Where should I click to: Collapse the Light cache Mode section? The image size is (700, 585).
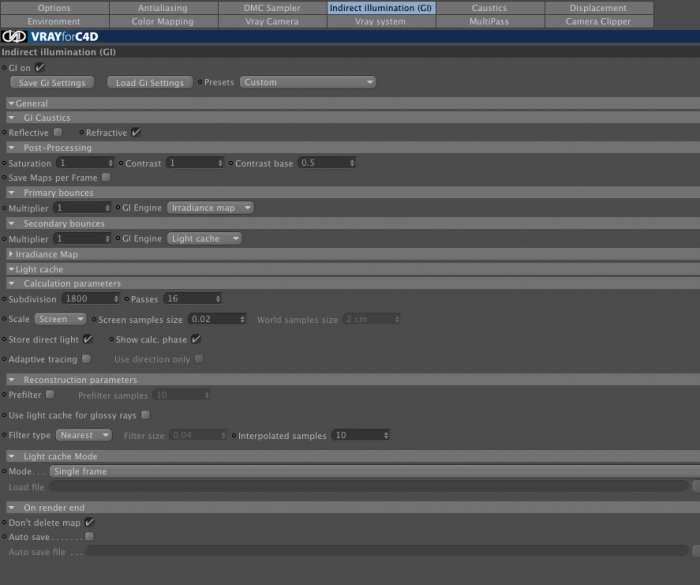click(x=12, y=456)
